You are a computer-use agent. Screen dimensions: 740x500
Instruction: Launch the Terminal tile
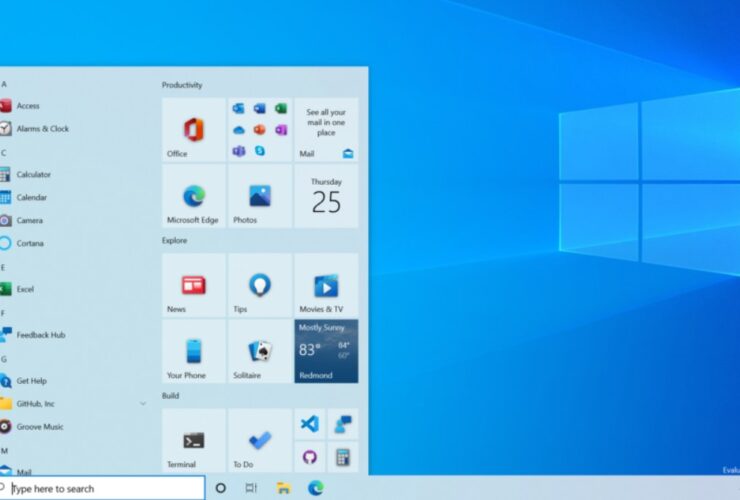pos(193,441)
